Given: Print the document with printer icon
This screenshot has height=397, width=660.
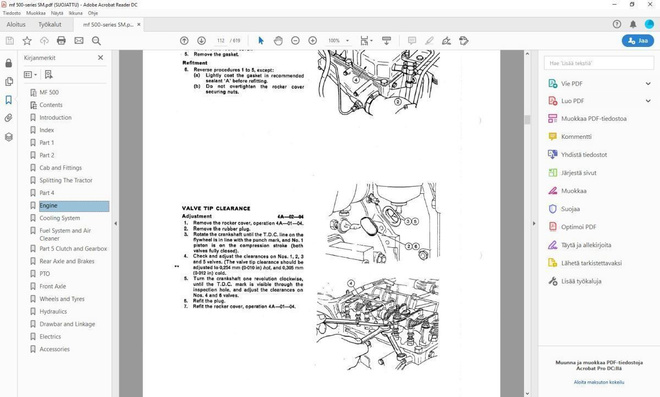Looking at the screenshot, I should [61, 41].
